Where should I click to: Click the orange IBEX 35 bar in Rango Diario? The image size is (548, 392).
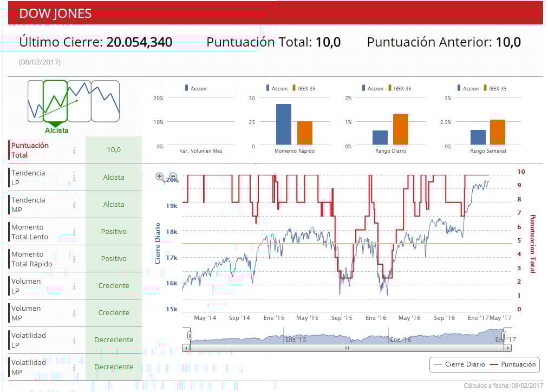tap(401, 129)
